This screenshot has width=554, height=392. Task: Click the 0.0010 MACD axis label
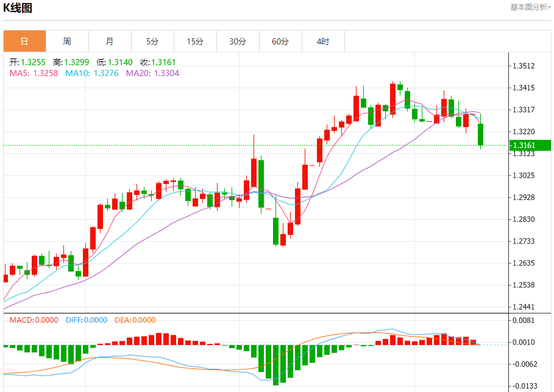tap(524, 342)
